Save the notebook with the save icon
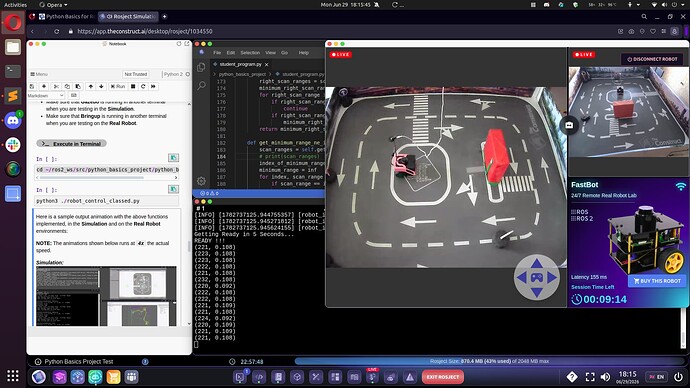 click(x=32, y=87)
